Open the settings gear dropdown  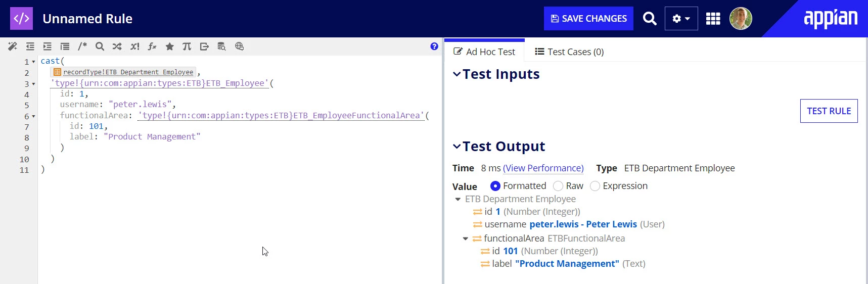click(x=681, y=19)
